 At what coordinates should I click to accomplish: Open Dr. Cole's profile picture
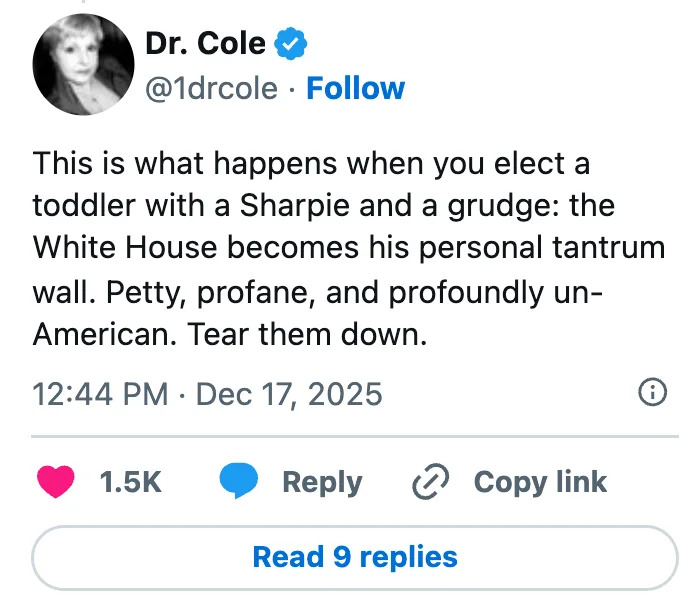(x=83, y=64)
